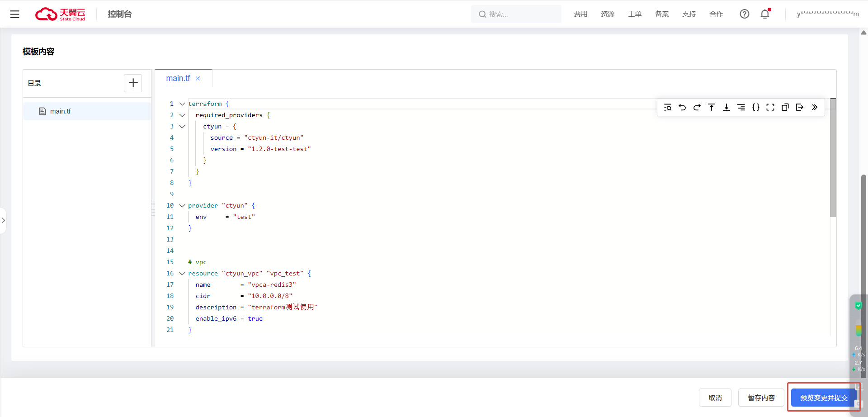Collapse the provider "ctyun" block
The width and height of the screenshot is (868, 417).
(x=182, y=206)
